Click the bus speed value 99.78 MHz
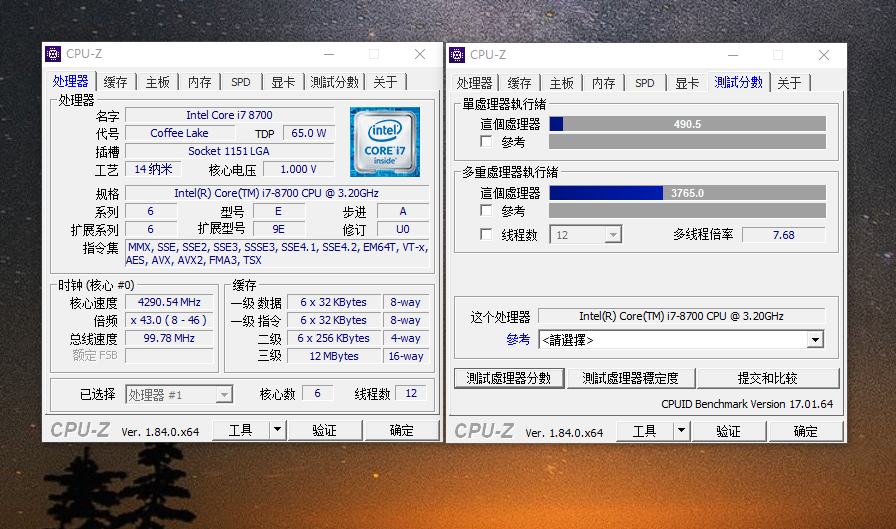The height and width of the screenshot is (529, 896). pos(169,338)
